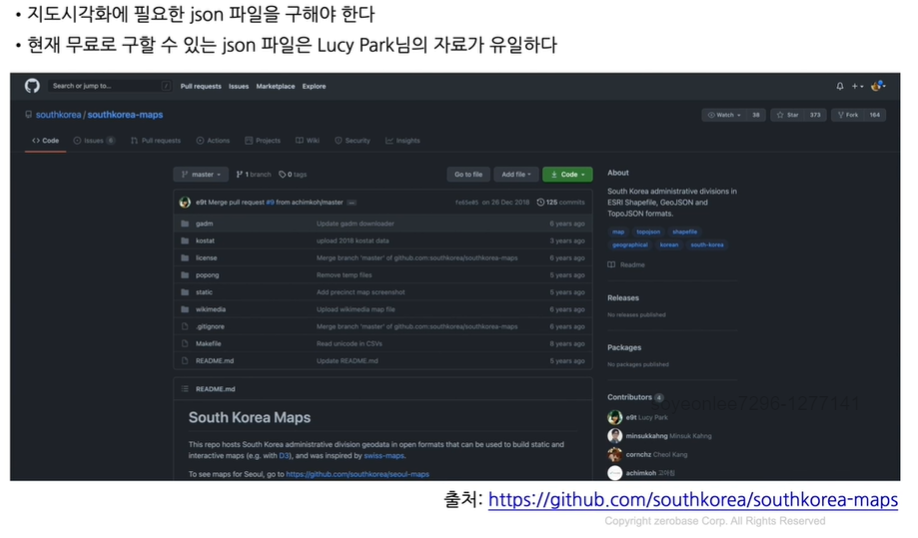Open the gadm folder
The height and width of the screenshot is (538, 918).
(x=204, y=224)
